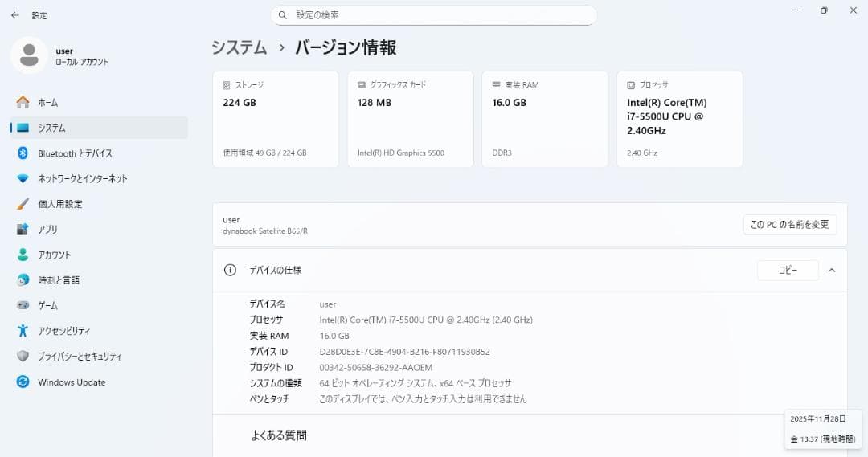Select the デバイス ID value text
The height and width of the screenshot is (457, 868).
coord(404,352)
